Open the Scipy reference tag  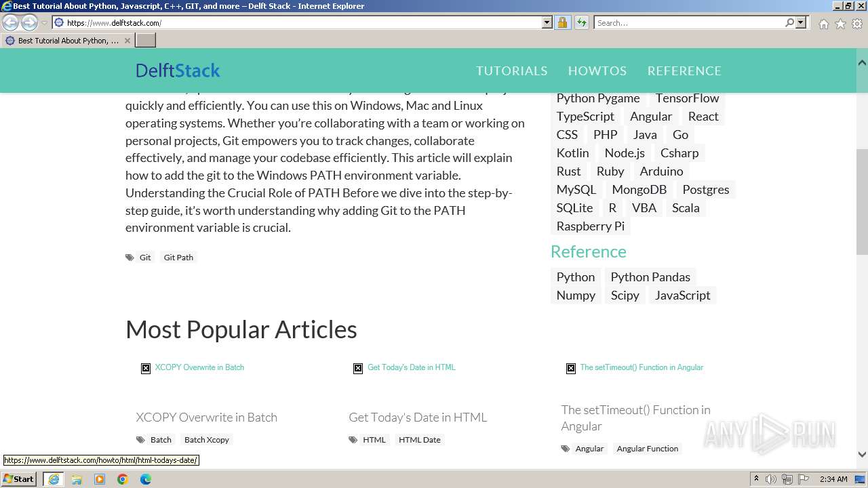(625, 296)
